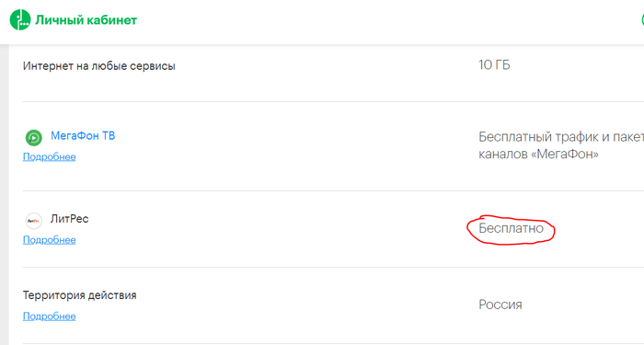Click the partially visible green icon at header's right edge

tap(642, 19)
